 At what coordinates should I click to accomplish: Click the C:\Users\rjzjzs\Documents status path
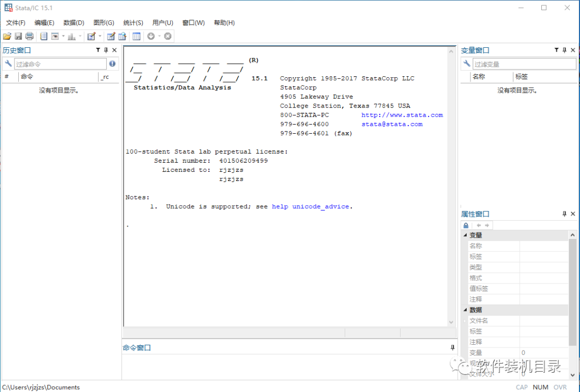pyautogui.click(x=41, y=387)
